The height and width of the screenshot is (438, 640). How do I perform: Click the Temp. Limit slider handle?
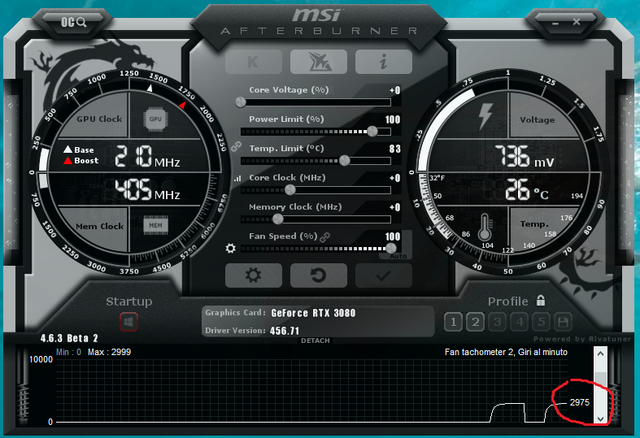click(x=344, y=160)
